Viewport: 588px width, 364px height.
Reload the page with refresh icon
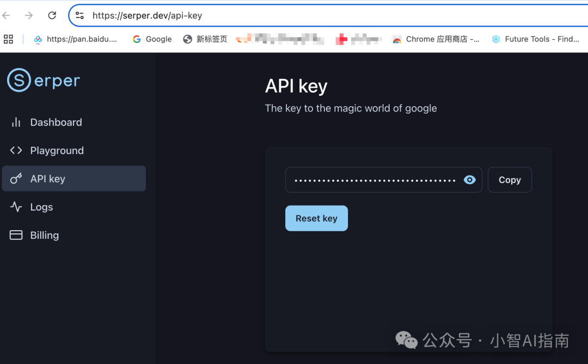(52, 15)
